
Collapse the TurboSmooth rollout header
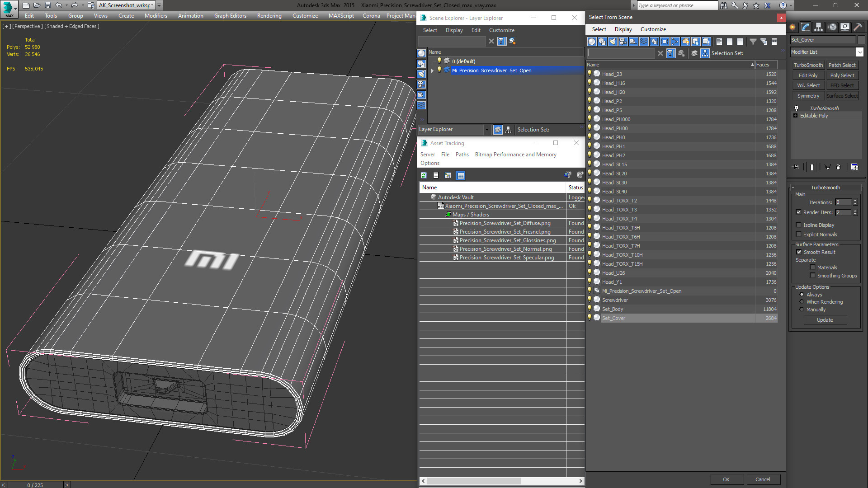click(x=826, y=188)
